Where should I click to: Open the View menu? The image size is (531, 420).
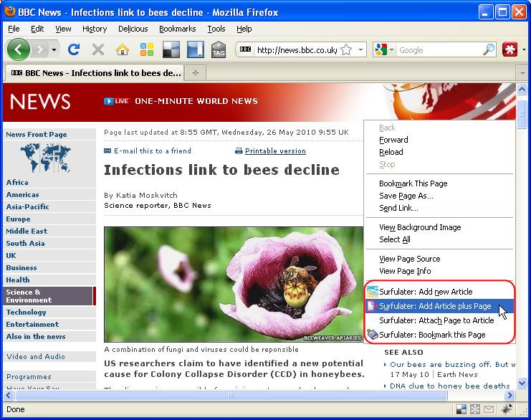click(x=63, y=29)
